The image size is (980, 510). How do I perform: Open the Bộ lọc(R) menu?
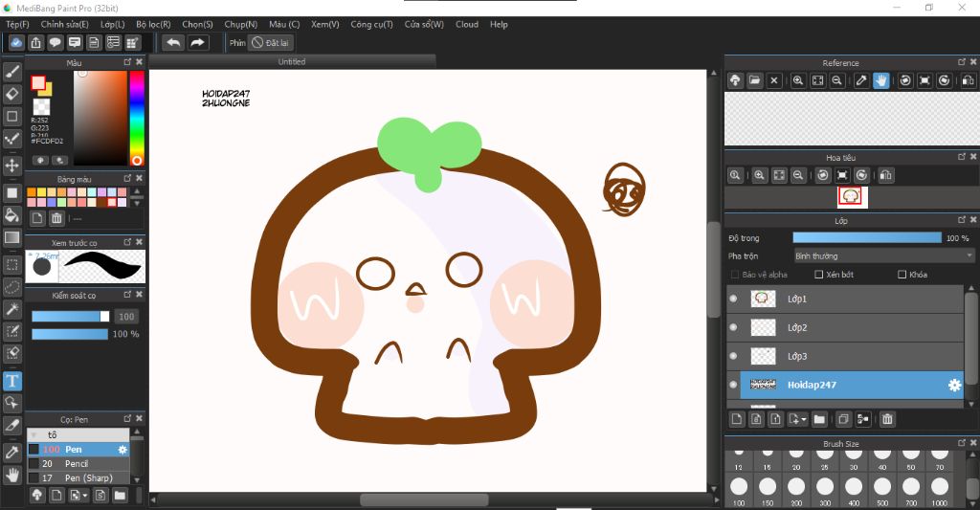(153, 24)
